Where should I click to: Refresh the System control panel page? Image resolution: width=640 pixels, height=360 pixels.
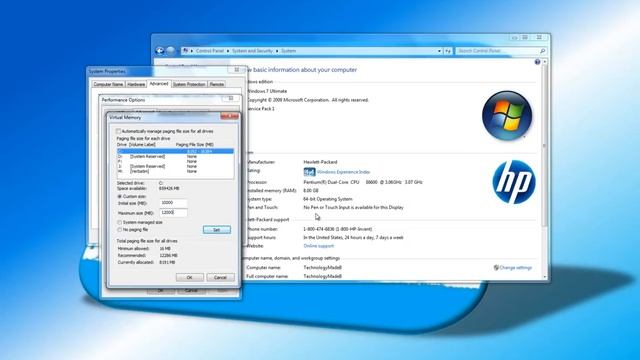pyautogui.click(x=448, y=51)
